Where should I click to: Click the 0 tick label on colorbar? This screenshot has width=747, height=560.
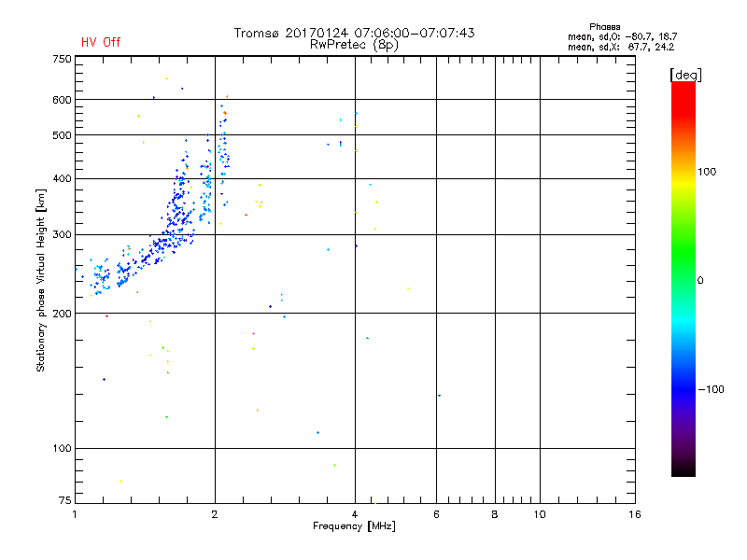point(702,280)
